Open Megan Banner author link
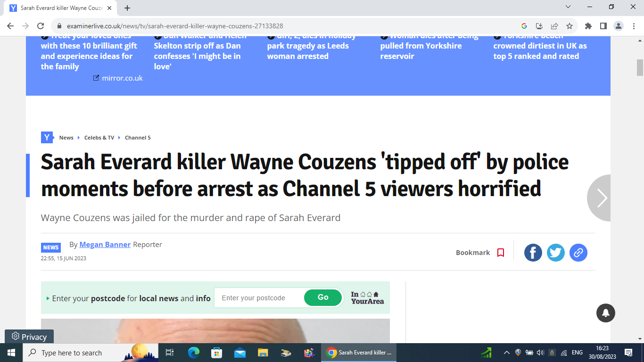644x362 pixels. 105,245
